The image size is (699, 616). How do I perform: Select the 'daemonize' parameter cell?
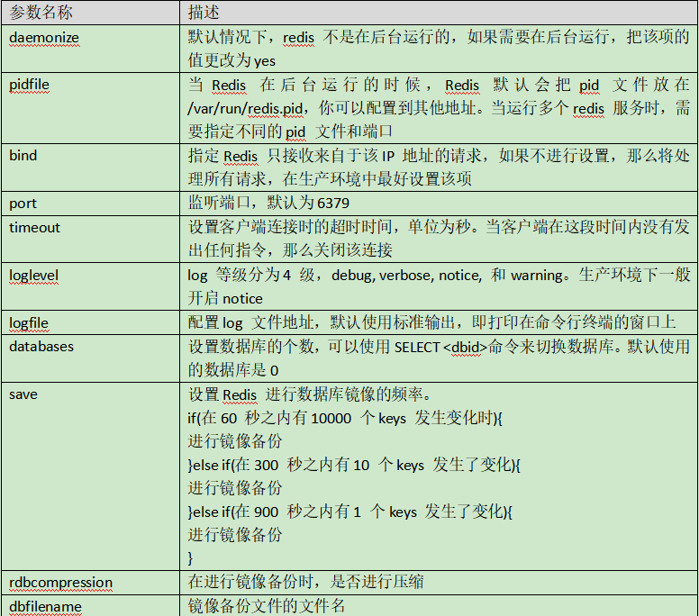click(90, 49)
